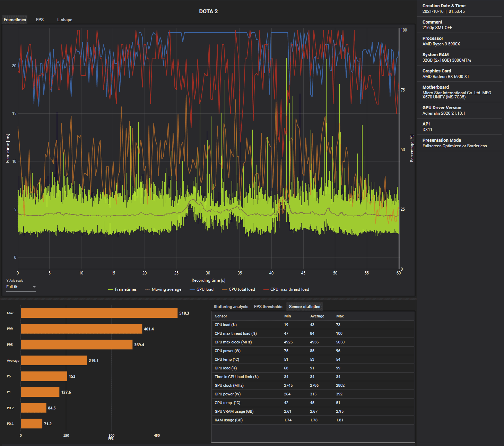Screen dimensions: 504x446
Task: Switch to FPS thresholds tab
Action: coord(268,307)
